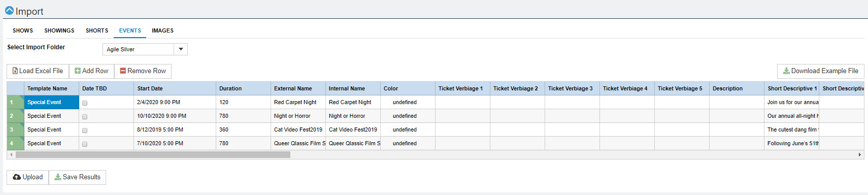Toggle Date TBD checkbox for Cat Video Fest2019
The image size is (868, 195).
point(85,130)
